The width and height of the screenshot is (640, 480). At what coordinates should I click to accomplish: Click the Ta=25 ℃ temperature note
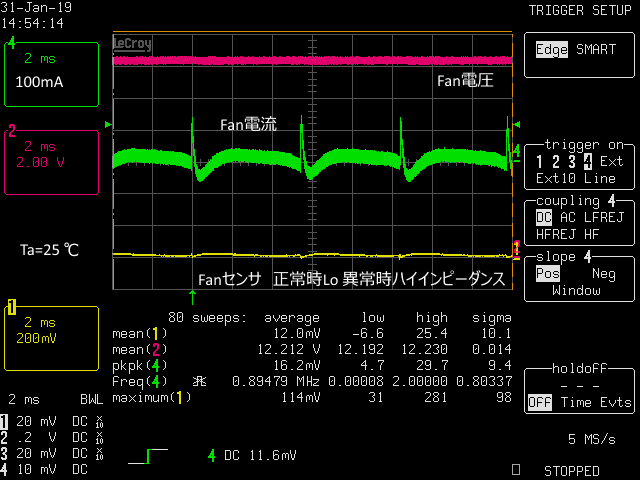49,250
